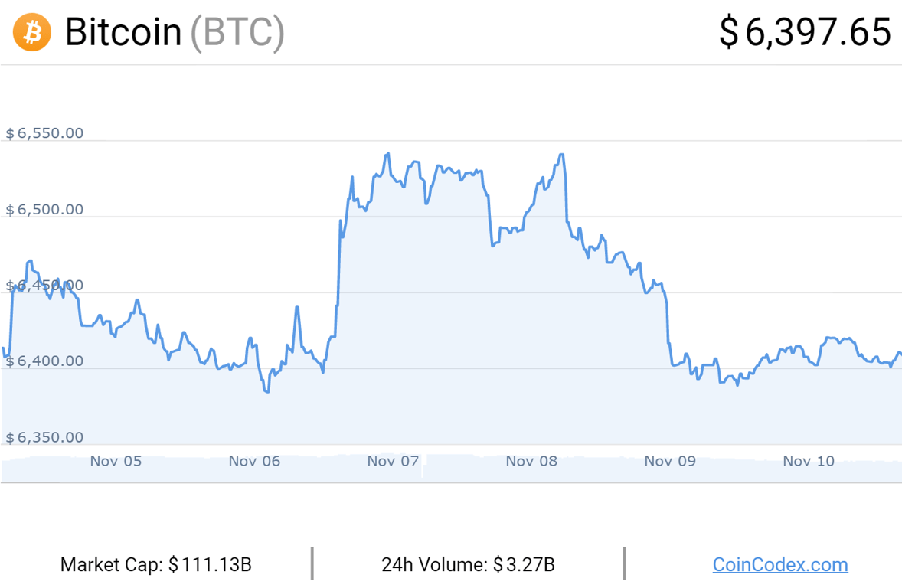This screenshot has height=588, width=902.
Task: Select the Nov 08 date label
Action: (x=531, y=461)
